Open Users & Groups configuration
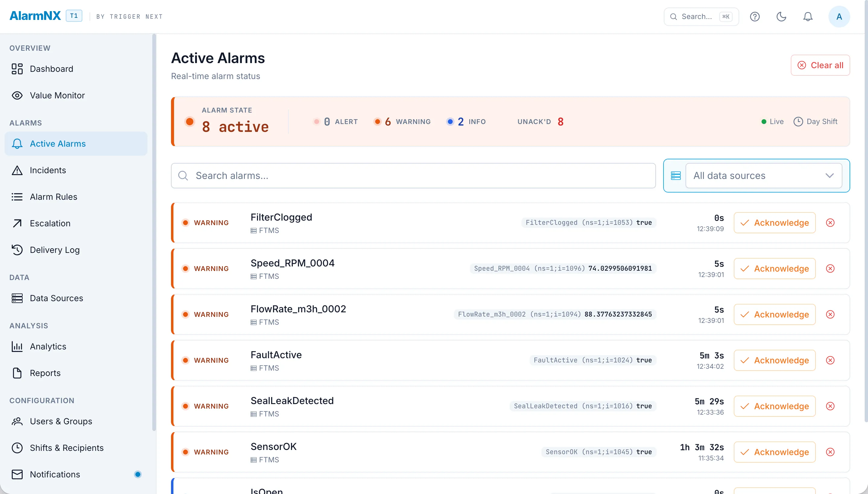Image resolution: width=868 pixels, height=494 pixels. coord(76,421)
